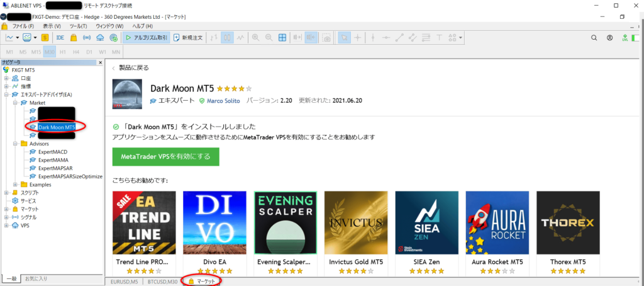Select the crosshair tool
This screenshot has height=286, width=644.
358,37
